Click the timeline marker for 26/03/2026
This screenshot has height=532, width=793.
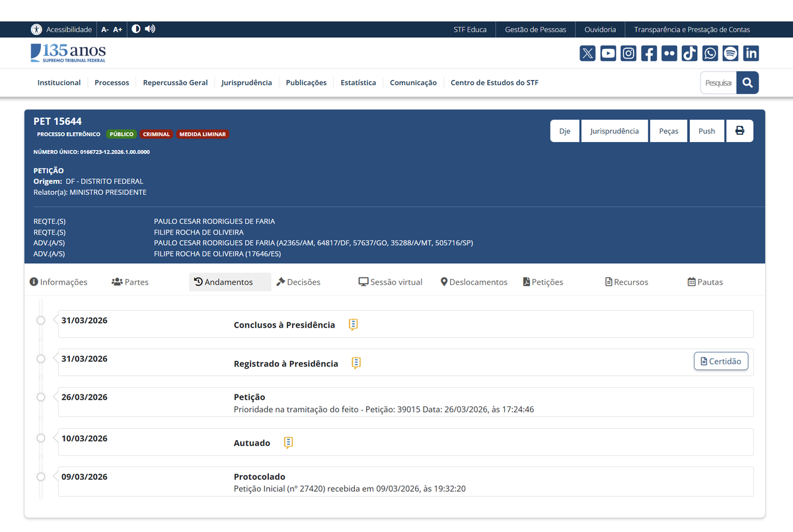click(41, 397)
